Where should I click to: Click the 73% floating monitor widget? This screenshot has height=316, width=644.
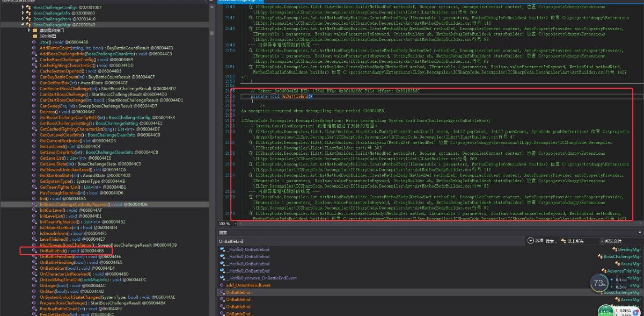tap(598, 282)
